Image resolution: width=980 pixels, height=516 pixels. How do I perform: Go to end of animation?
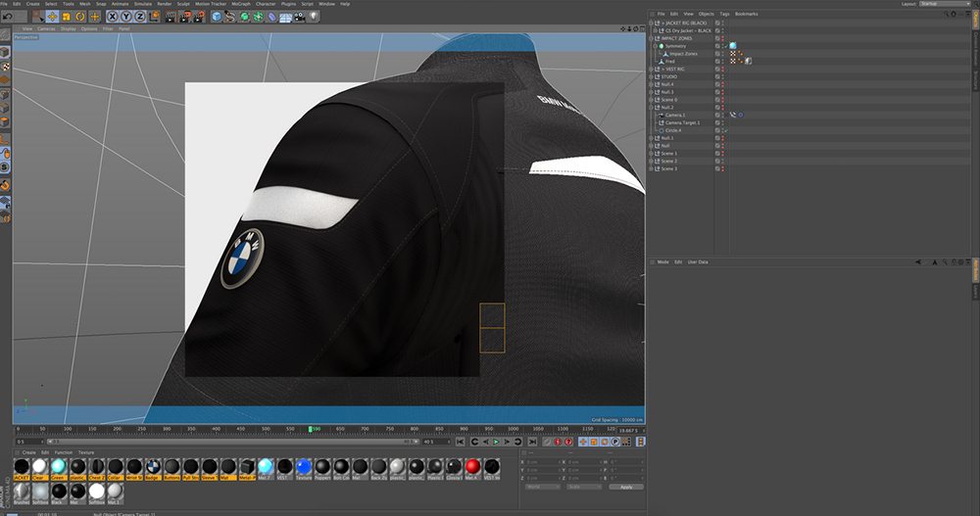tap(532, 442)
